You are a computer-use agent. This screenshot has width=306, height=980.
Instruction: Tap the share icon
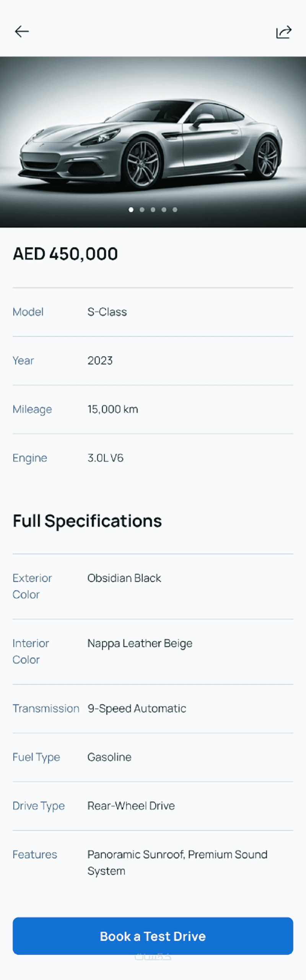click(x=284, y=32)
